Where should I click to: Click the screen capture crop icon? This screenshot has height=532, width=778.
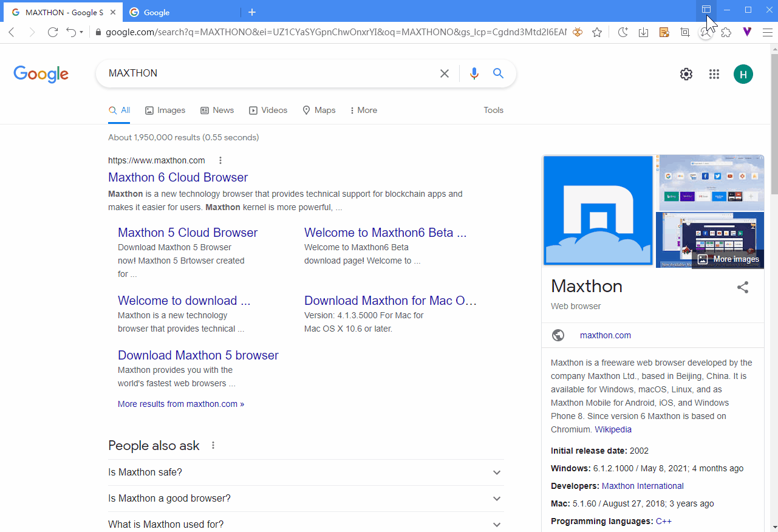point(685,32)
